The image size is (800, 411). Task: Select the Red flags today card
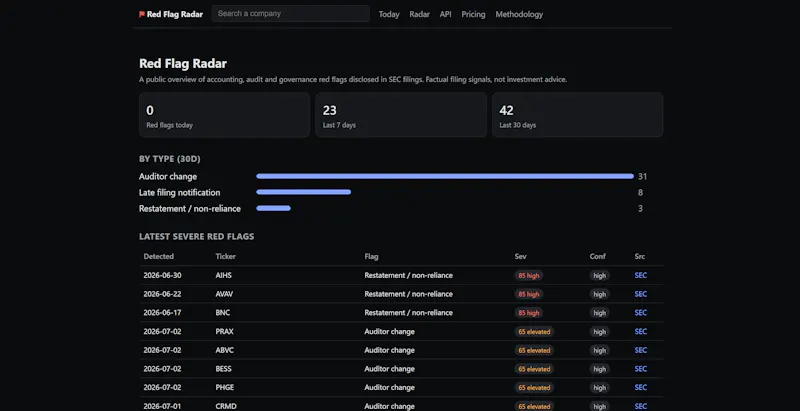pyautogui.click(x=224, y=115)
